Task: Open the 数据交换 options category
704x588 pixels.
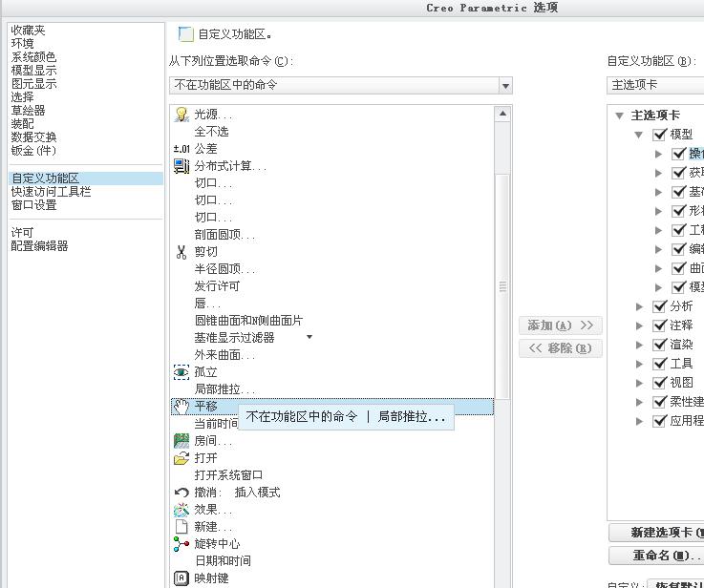Action: 33,137
